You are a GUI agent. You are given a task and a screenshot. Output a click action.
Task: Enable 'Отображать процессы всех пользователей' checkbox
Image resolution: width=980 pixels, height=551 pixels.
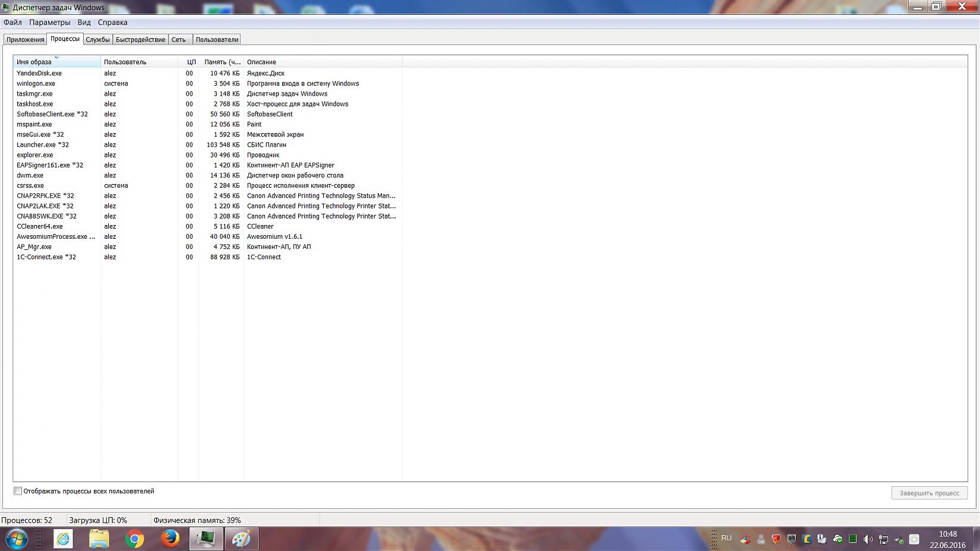coord(18,491)
